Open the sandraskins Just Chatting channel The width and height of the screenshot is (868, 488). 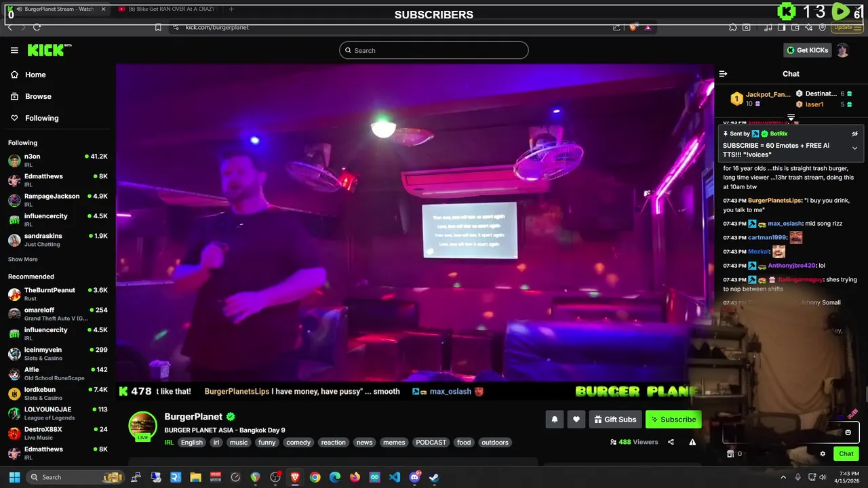58,240
